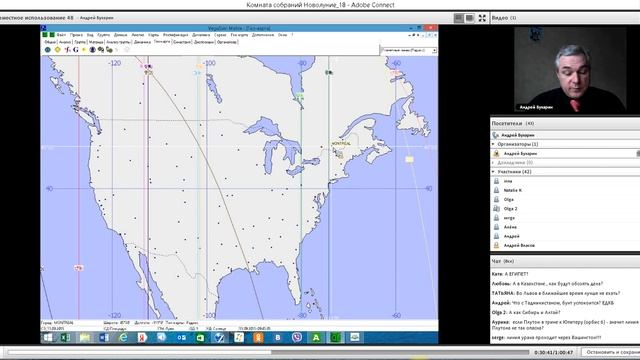Launch Internet Explorer from the taskbar
Screen dimensions: 640x360
click(123, 338)
